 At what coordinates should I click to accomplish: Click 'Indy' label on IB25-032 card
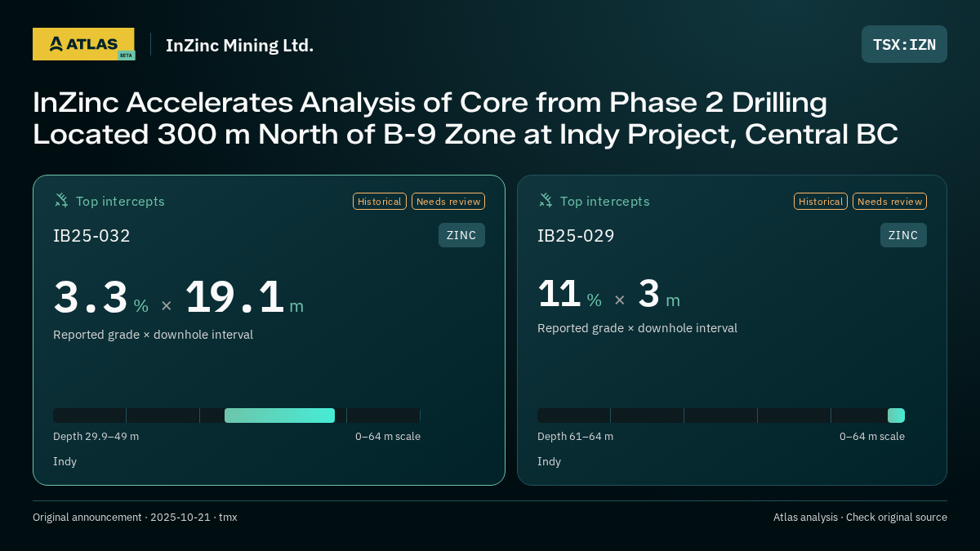click(x=65, y=462)
